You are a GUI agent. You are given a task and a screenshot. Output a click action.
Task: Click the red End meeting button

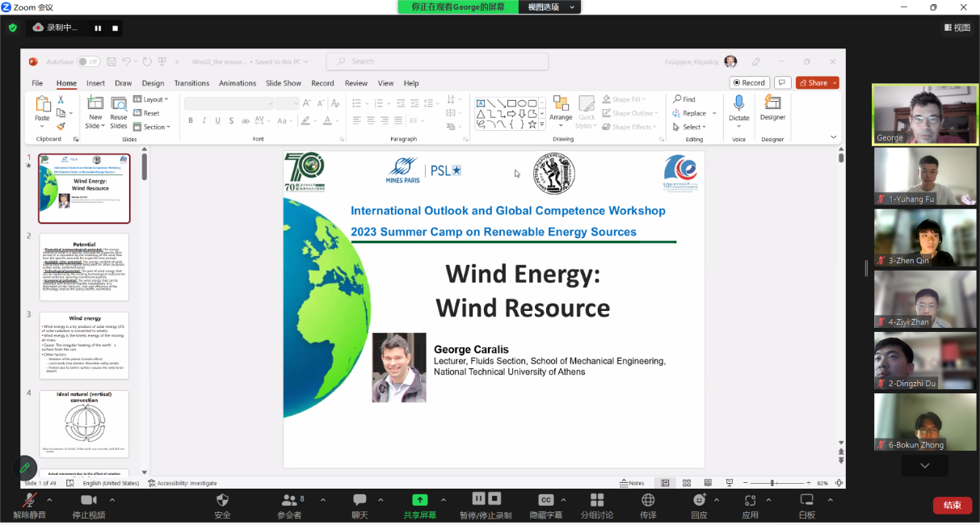pos(952,506)
